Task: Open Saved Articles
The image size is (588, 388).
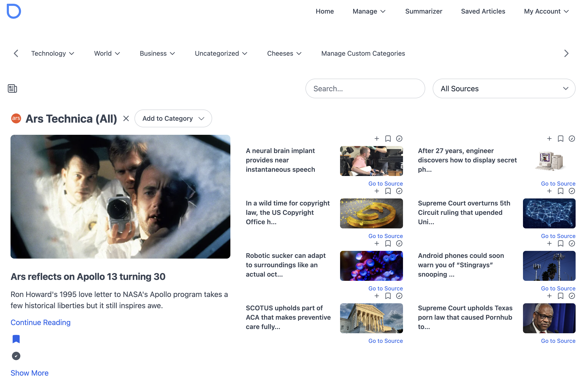Action: click(x=483, y=11)
